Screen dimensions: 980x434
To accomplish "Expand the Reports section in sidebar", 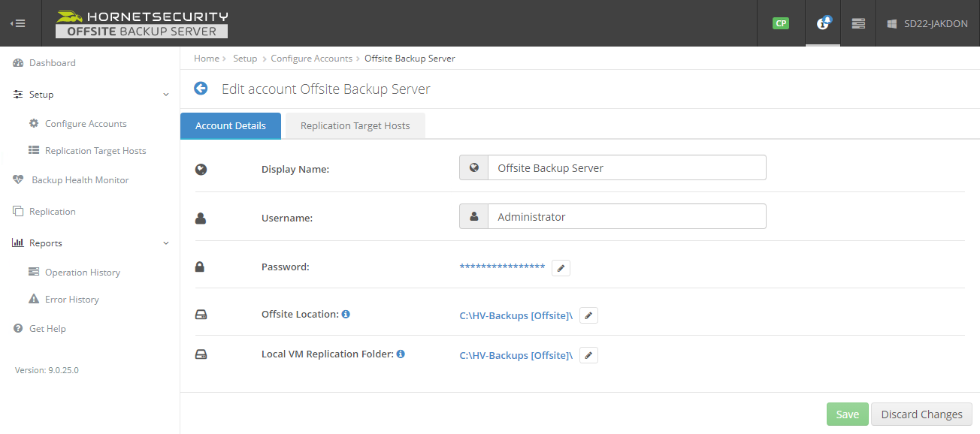I will (x=165, y=243).
